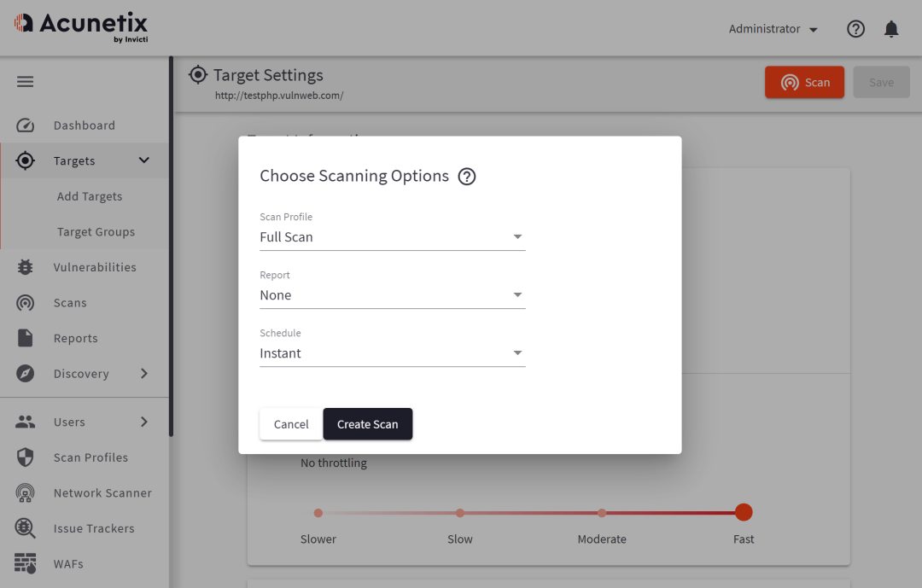The width and height of the screenshot is (922, 588).
Task: Click the Acunetix logo
Action: tap(81, 27)
